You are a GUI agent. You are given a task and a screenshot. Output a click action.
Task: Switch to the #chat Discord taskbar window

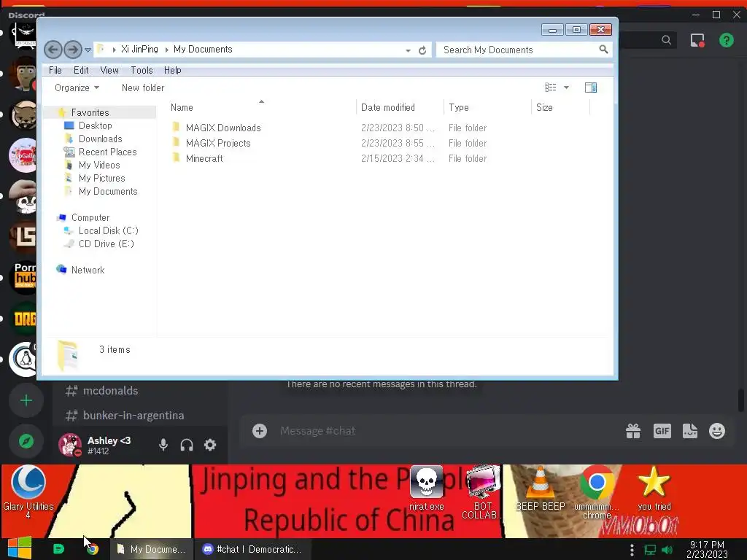[253, 549]
